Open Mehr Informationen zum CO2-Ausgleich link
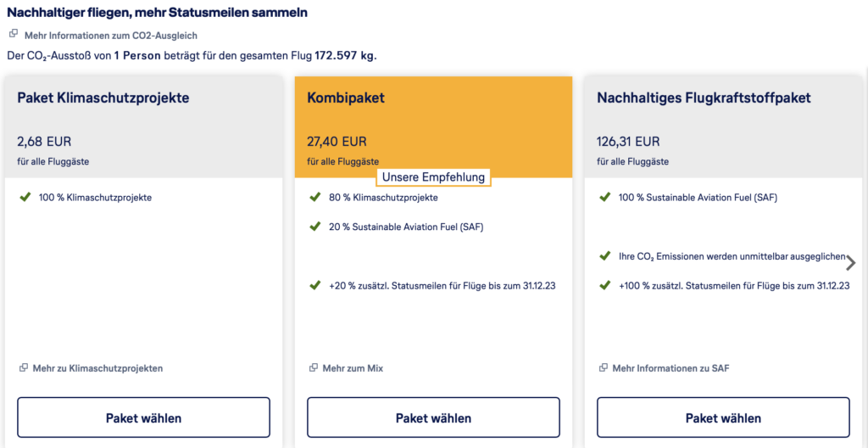Screen dimensions: 868x448 (x=110, y=36)
